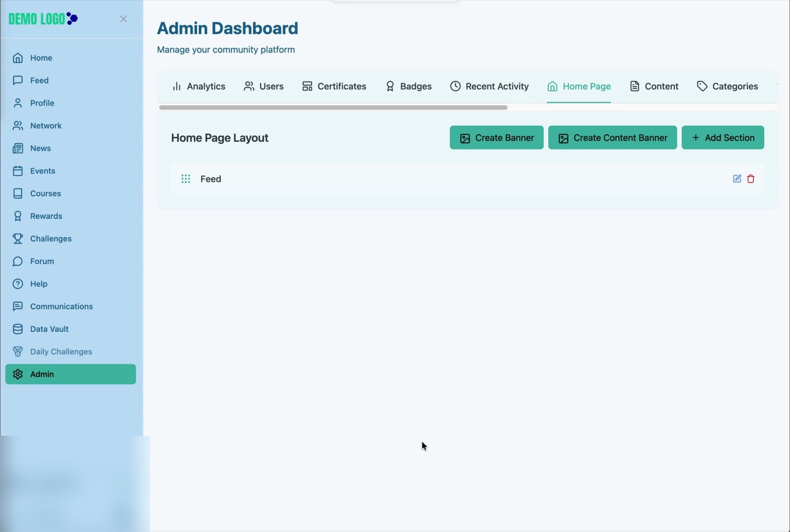Click the 'Manage your community platform' subtitle
The image size is (790, 532).
[x=226, y=50]
